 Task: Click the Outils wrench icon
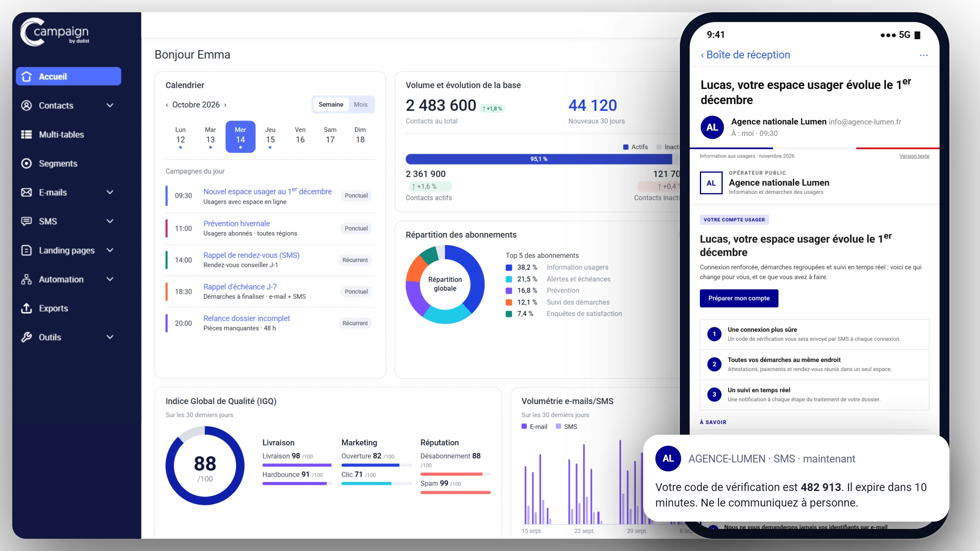(27, 337)
